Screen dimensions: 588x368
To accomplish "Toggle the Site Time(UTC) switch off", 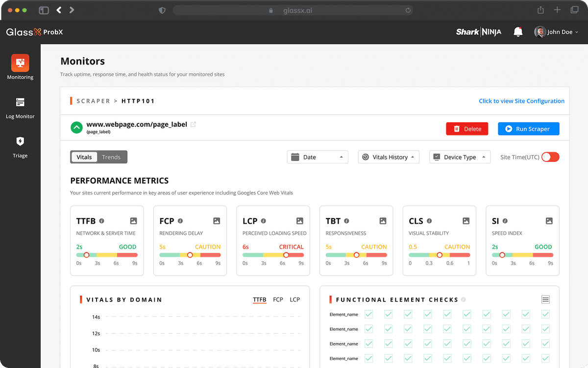I will (x=550, y=157).
